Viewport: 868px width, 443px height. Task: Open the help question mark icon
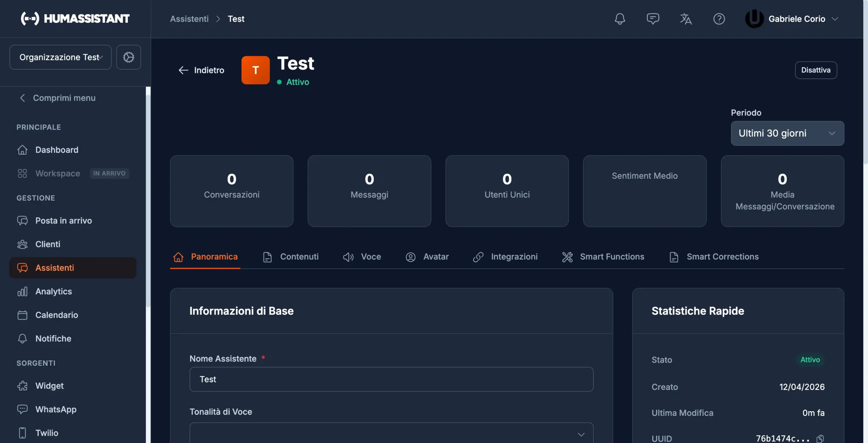tap(719, 19)
